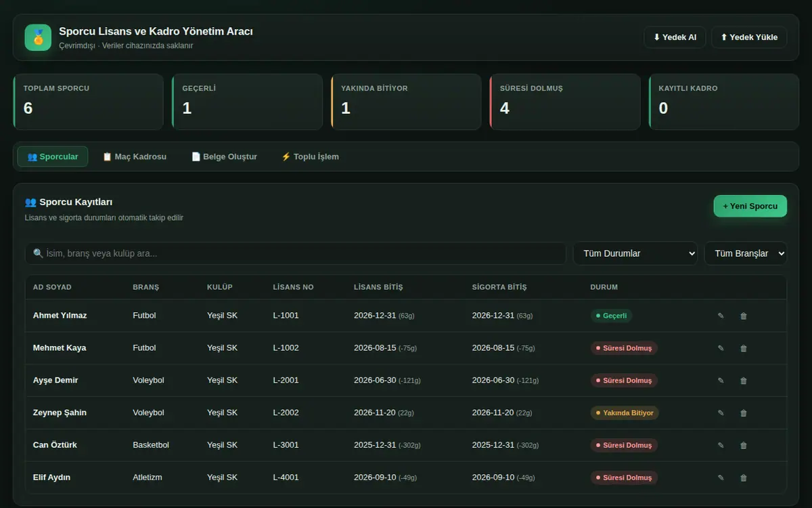
Task: Click the Ad Soyad column header
Action: 52,287
